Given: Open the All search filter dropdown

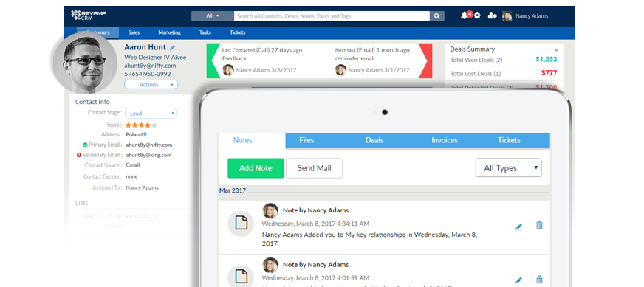Looking at the screenshot, I should tap(213, 16).
